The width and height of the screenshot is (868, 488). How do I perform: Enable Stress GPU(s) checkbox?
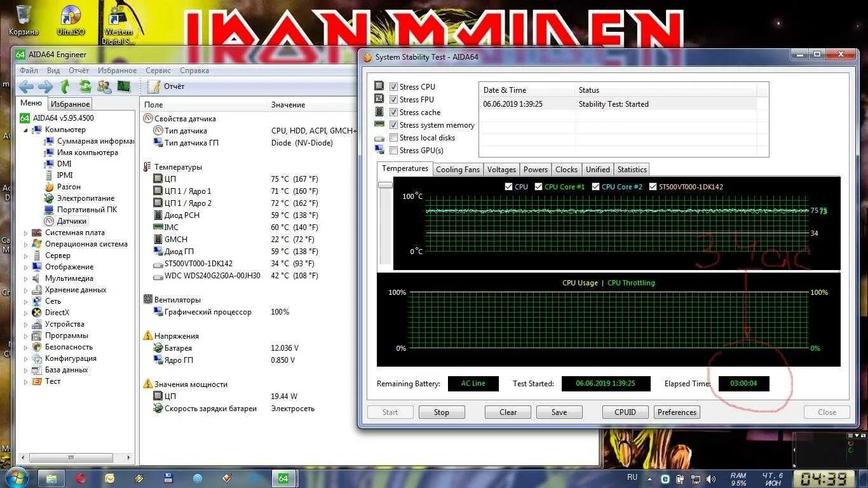tap(394, 151)
